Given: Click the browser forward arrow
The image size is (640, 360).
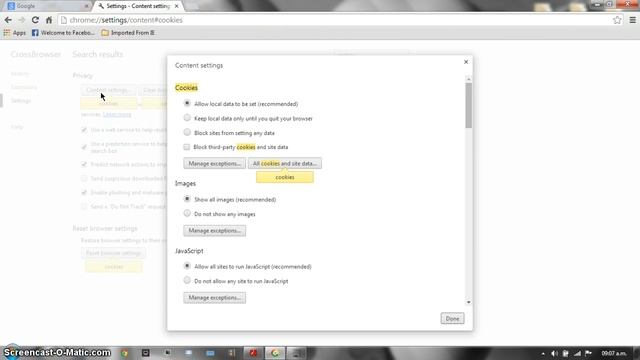Looking at the screenshot, I should coord(22,20).
